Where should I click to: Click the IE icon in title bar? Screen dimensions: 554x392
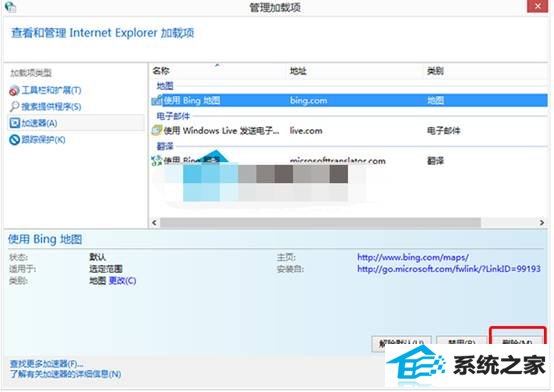(x=10, y=6)
